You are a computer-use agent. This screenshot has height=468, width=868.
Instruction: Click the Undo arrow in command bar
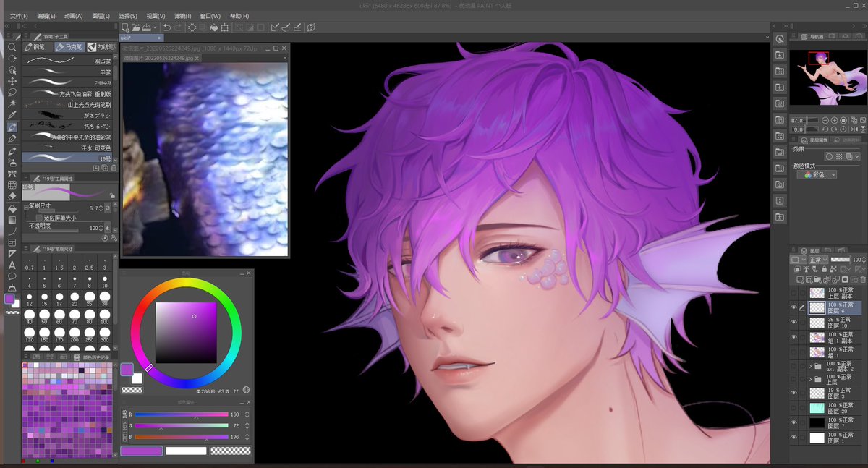point(167,27)
